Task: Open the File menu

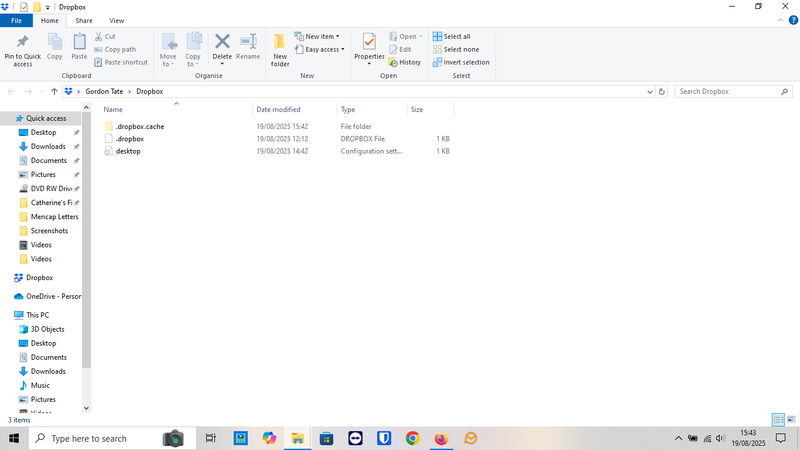Action: pyautogui.click(x=16, y=20)
